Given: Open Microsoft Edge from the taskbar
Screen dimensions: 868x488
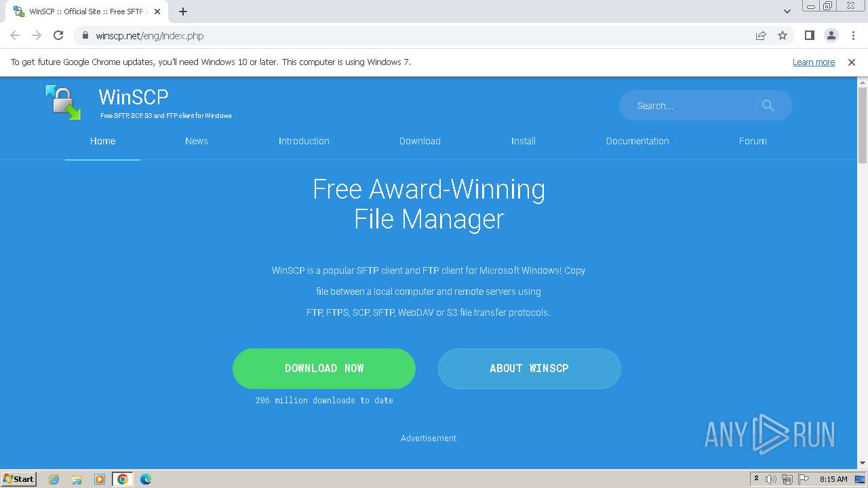Looking at the screenshot, I should pos(146,479).
